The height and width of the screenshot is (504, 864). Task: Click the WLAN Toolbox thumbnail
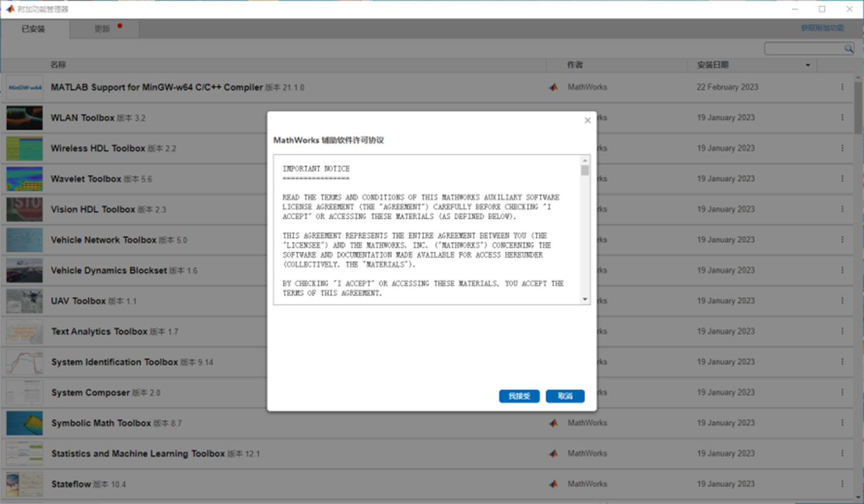click(25, 118)
